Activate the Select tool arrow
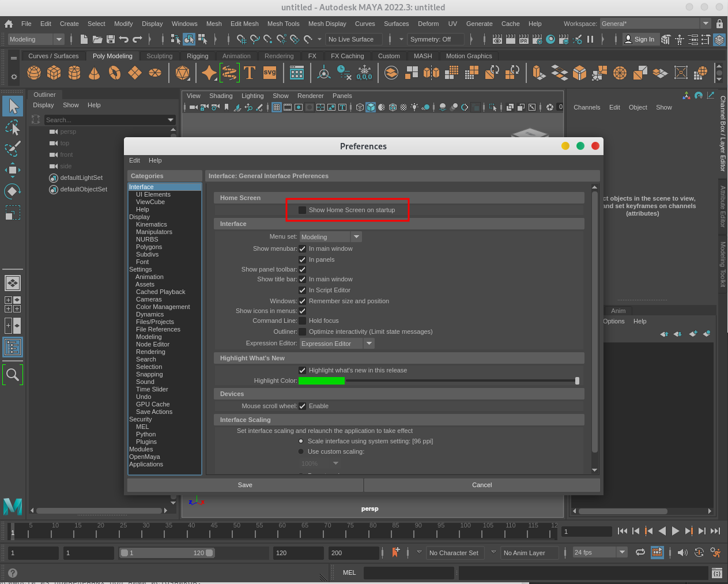This screenshot has height=584, width=728. [x=13, y=106]
